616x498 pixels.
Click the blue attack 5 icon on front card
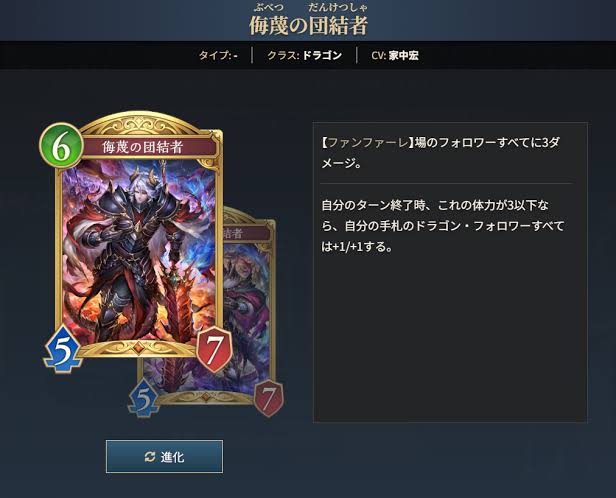coord(62,349)
